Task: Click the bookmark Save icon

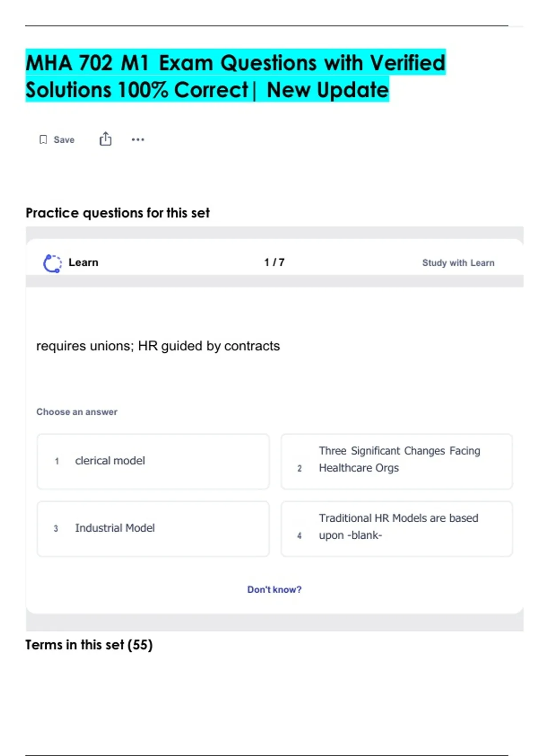Action: pyautogui.click(x=43, y=140)
